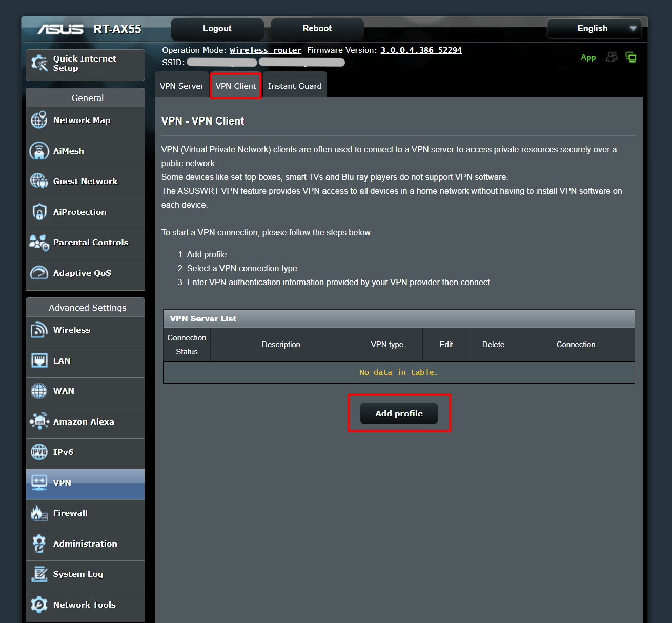The image size is (672, 623).
Task: Select the Network Map icon
Action: pyautogui.click(x=39, y=120)
